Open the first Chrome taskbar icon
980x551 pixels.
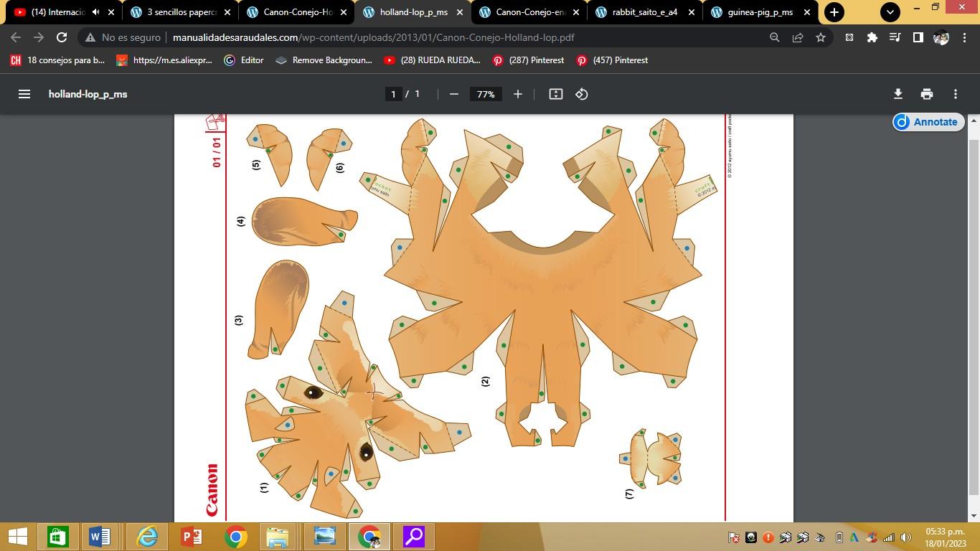(235, 537)
